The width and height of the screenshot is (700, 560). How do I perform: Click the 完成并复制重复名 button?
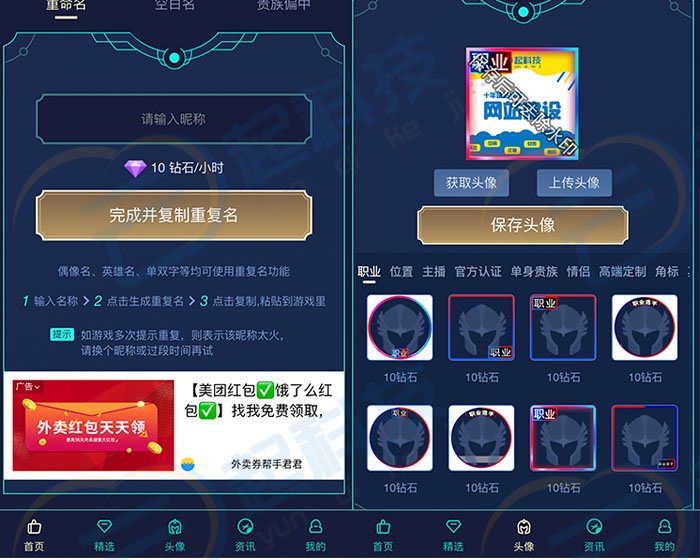(x=174, y=215)
